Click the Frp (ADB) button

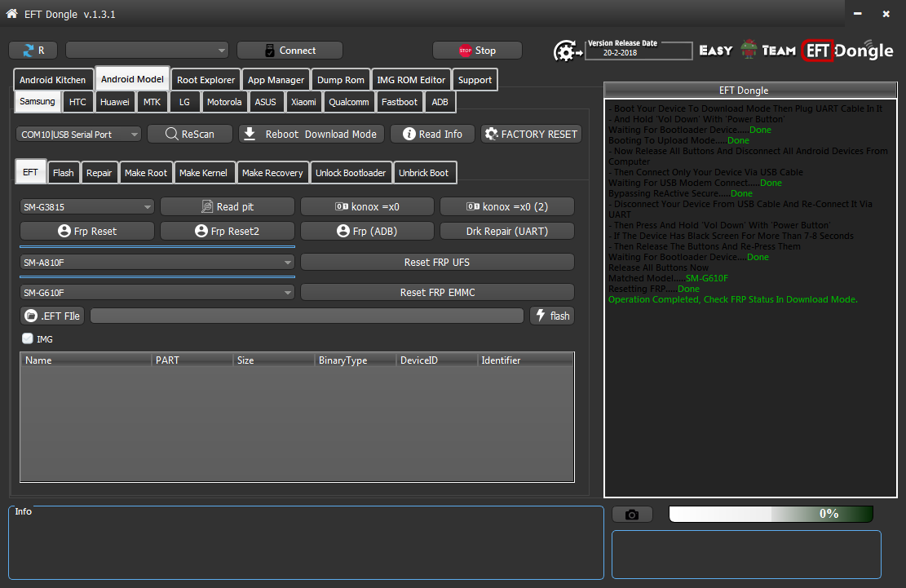(x=367, y=231)
